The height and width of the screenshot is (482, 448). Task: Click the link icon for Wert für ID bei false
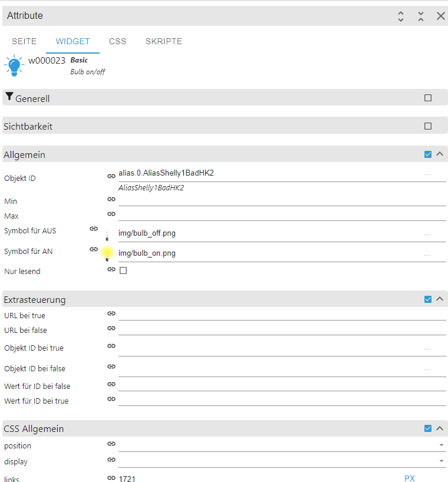(111, 384)
